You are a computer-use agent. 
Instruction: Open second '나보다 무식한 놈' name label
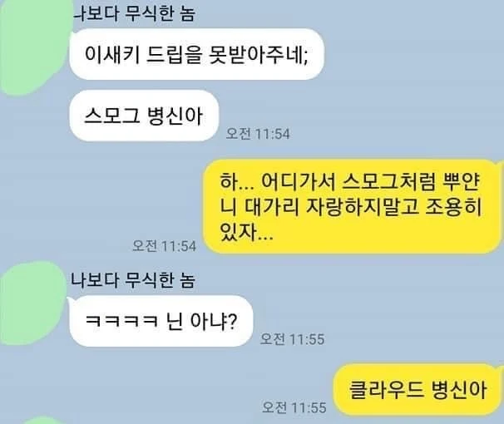133,280
